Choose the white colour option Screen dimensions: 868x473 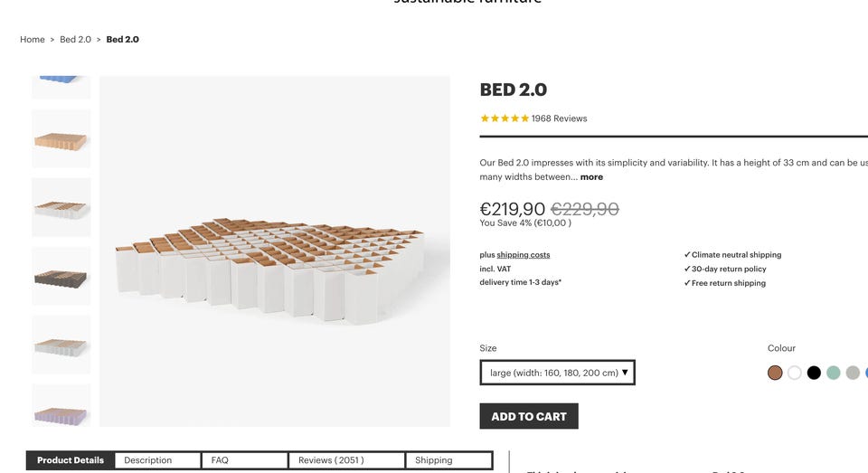[x=795, y=373]
